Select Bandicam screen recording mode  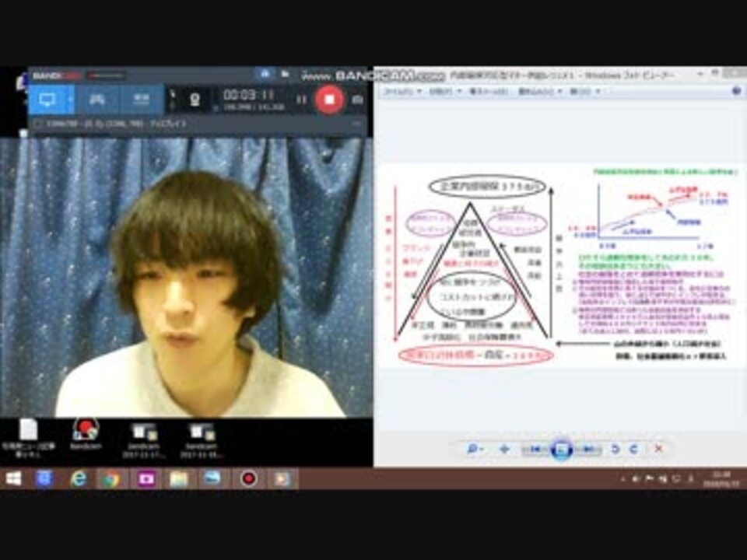(x=47, y=100)
